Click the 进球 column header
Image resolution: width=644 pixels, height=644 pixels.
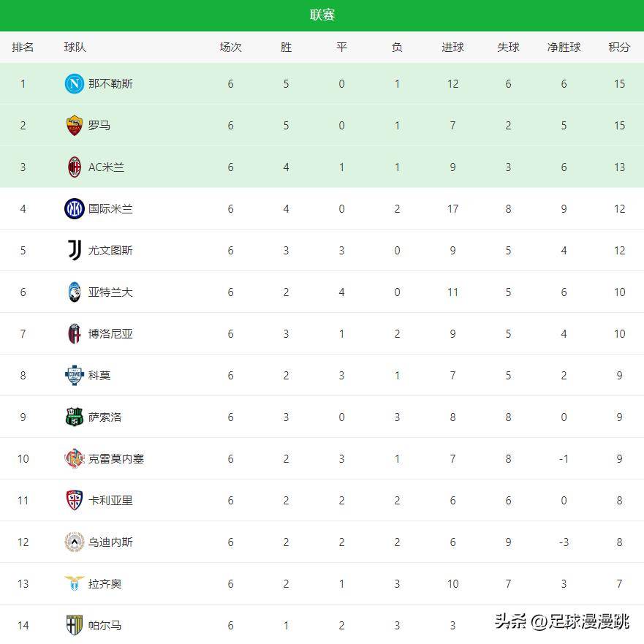click(452, 48)
